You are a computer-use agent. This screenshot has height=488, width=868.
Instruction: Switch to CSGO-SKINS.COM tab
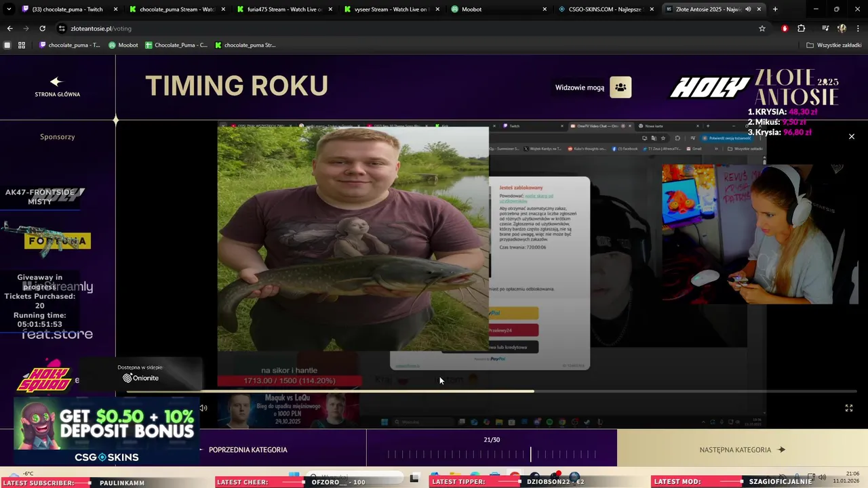pos(606,9)
